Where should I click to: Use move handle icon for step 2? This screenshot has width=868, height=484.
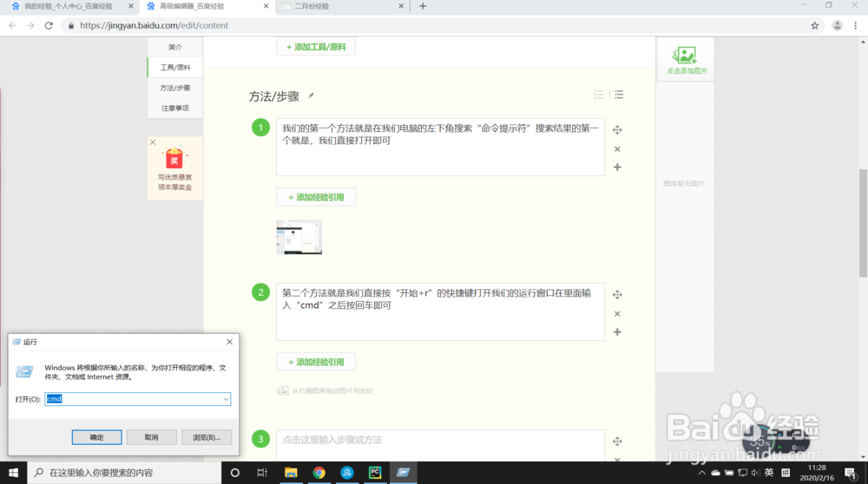coord(617,295)
